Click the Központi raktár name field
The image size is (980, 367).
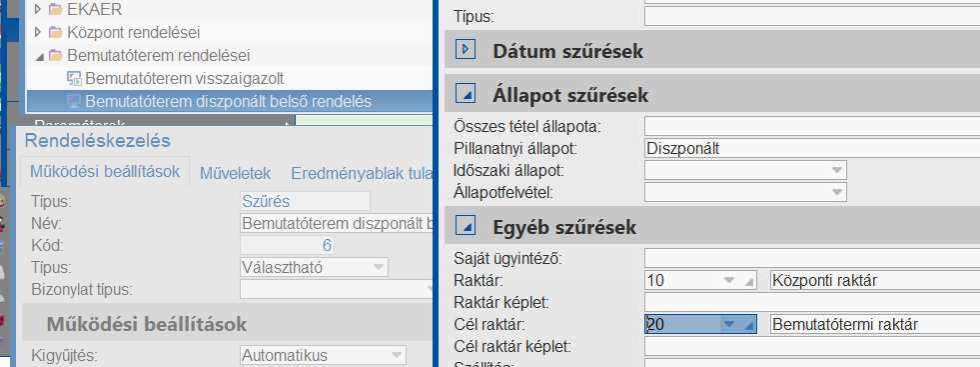coord(875,280)
